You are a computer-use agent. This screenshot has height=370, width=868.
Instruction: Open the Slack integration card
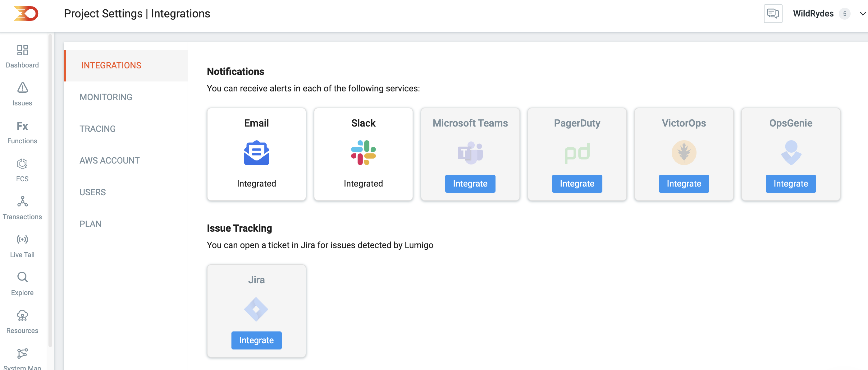[363, 154]
